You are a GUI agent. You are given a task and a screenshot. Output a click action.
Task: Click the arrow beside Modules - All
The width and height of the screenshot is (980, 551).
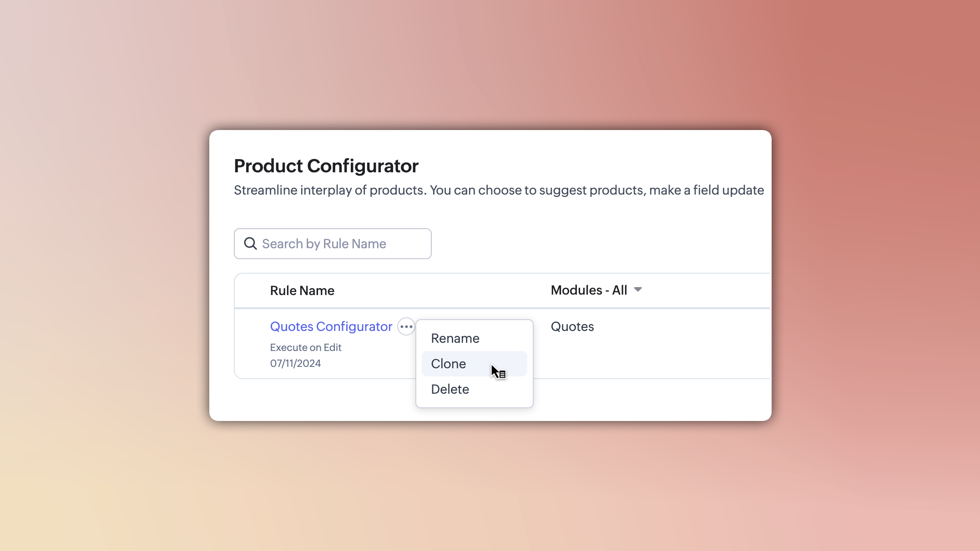coord(638,290)
